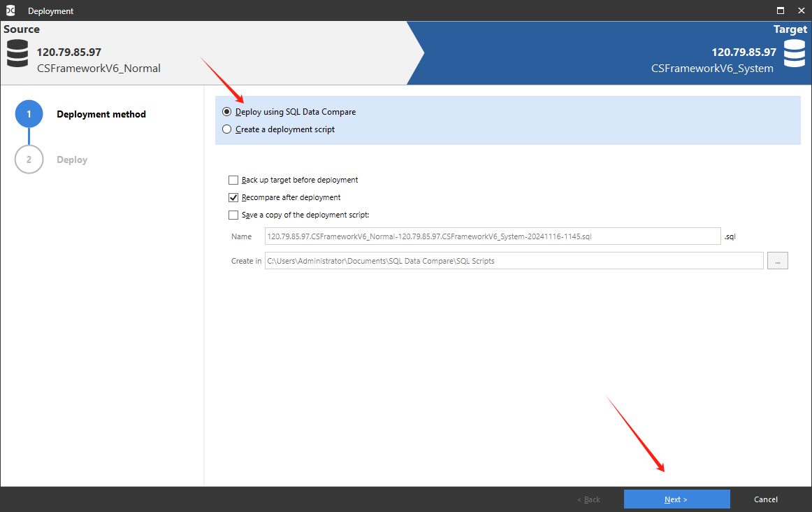Image resolution: width=812 pixels, height=512 pixels.
Task: Click the Target database icon
Action: click(795, 53)
